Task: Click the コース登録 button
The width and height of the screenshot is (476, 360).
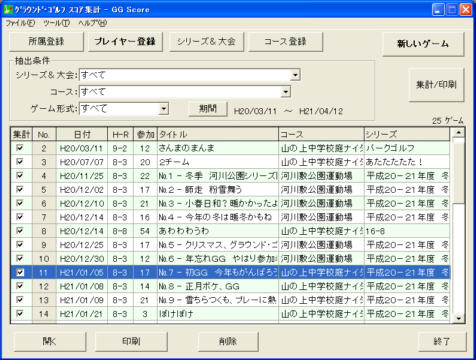Action: point(285,42)
